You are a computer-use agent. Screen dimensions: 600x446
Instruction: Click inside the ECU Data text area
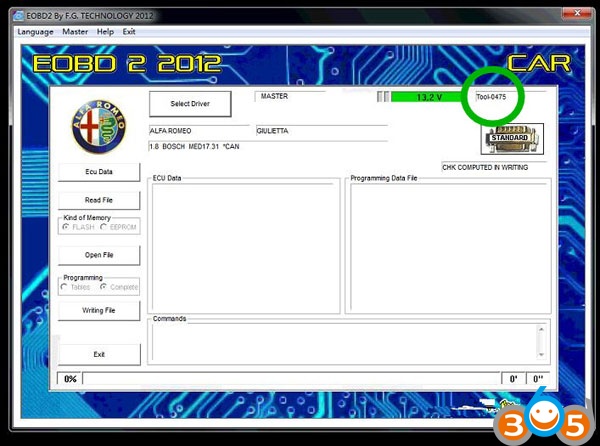tap(243, 247)
